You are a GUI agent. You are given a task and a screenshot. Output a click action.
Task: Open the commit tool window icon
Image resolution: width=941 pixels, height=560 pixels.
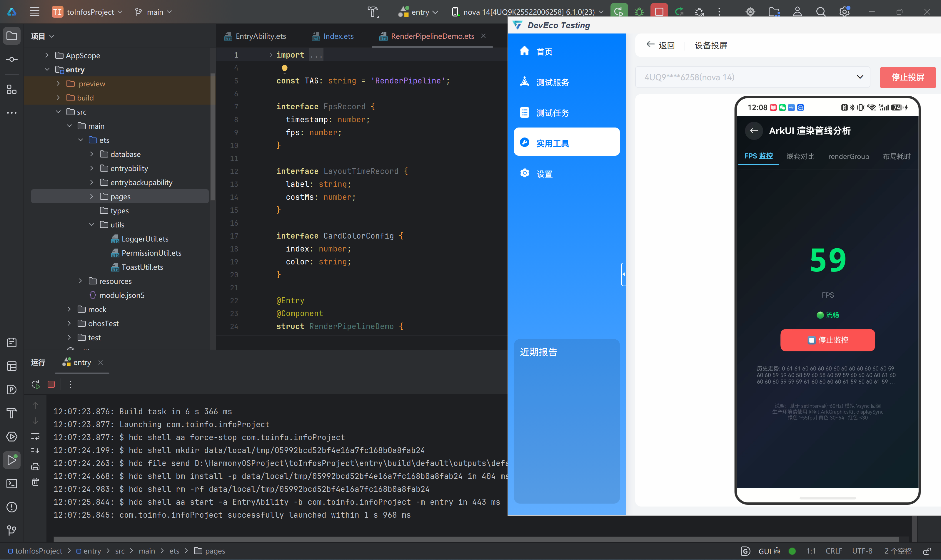click(x=12, y=59)
